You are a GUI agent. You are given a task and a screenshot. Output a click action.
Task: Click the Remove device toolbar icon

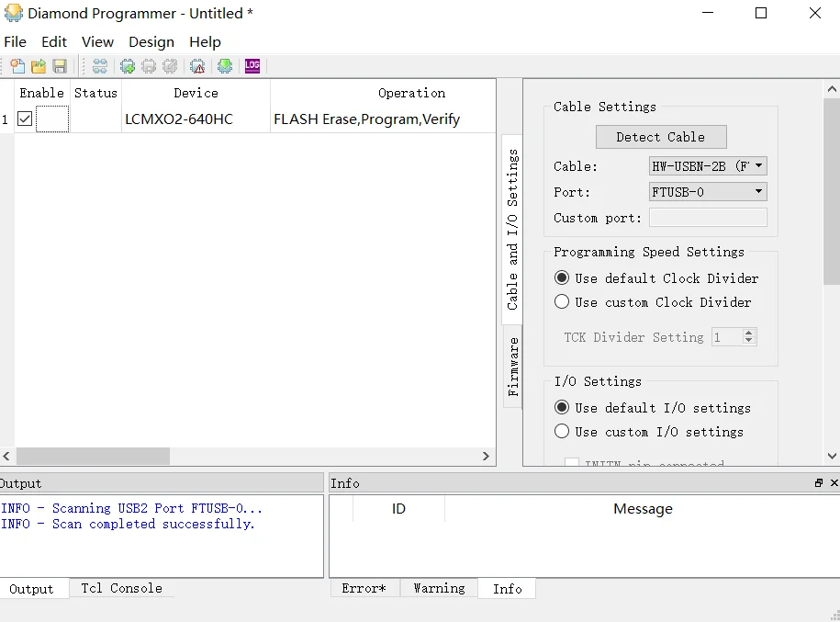tap(148, 65)
